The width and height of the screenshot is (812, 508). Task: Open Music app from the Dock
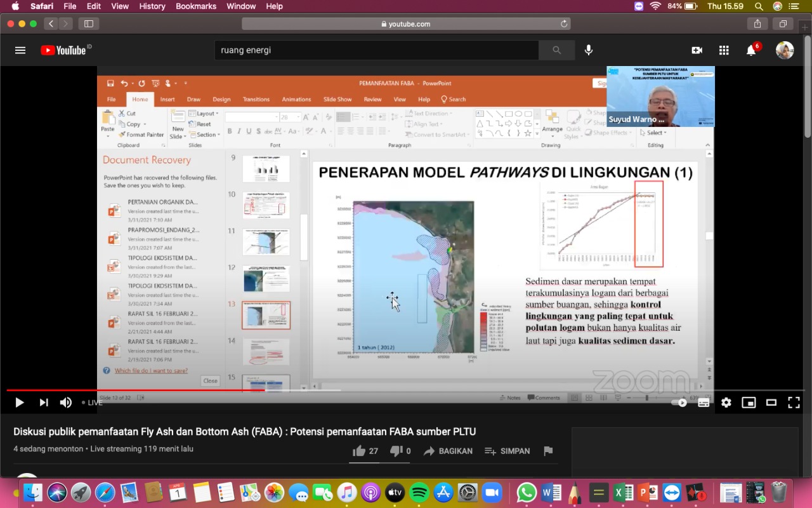(x=347, y=492)
